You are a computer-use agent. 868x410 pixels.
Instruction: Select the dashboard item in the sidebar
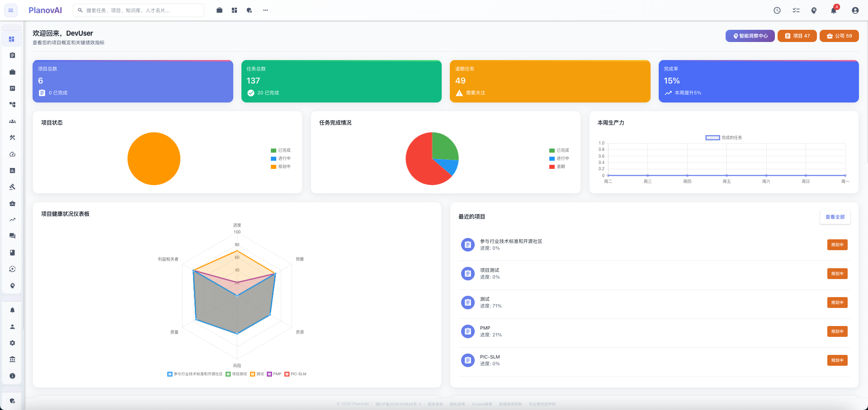12,39
